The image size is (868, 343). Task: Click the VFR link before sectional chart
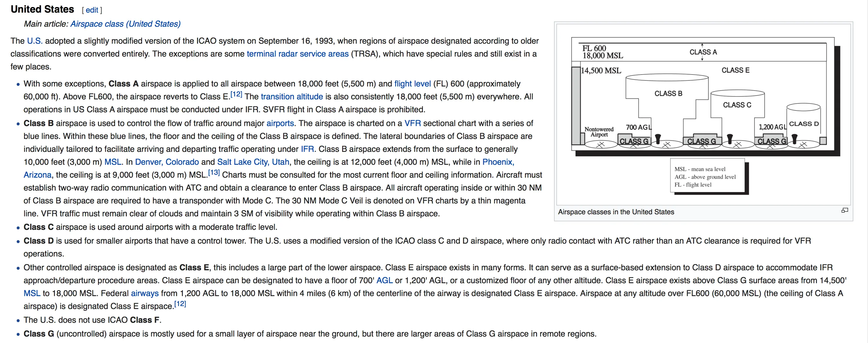(x=413, y=123)
